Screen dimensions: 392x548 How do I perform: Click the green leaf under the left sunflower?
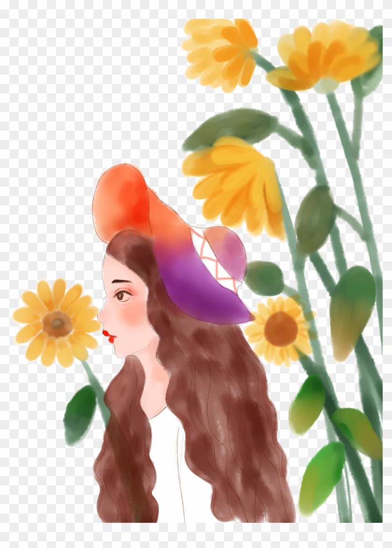point(80,415)
